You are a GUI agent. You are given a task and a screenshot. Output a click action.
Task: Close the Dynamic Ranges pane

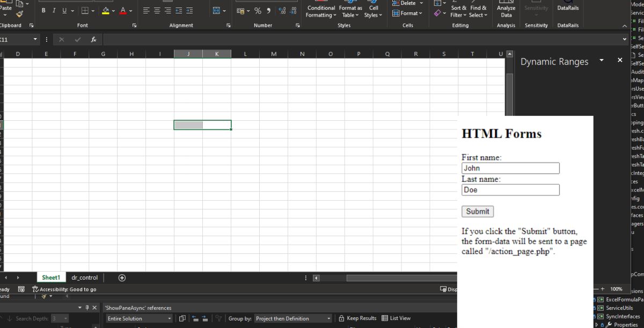[620, 60]
